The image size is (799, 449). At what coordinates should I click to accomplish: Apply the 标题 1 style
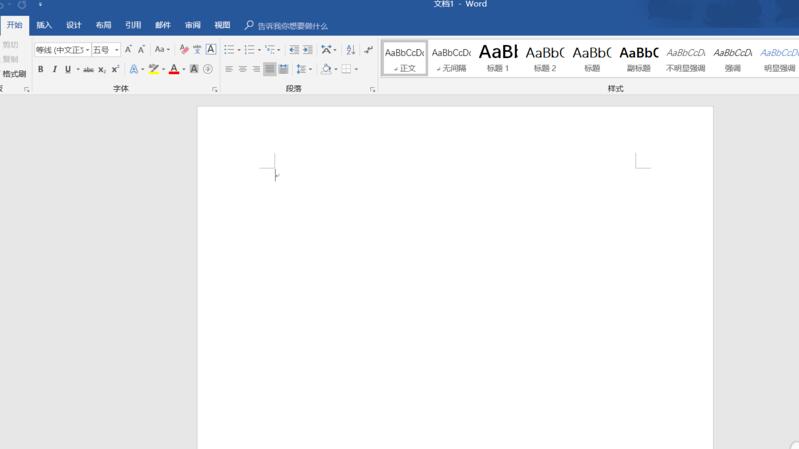click(x=498, y=59)
